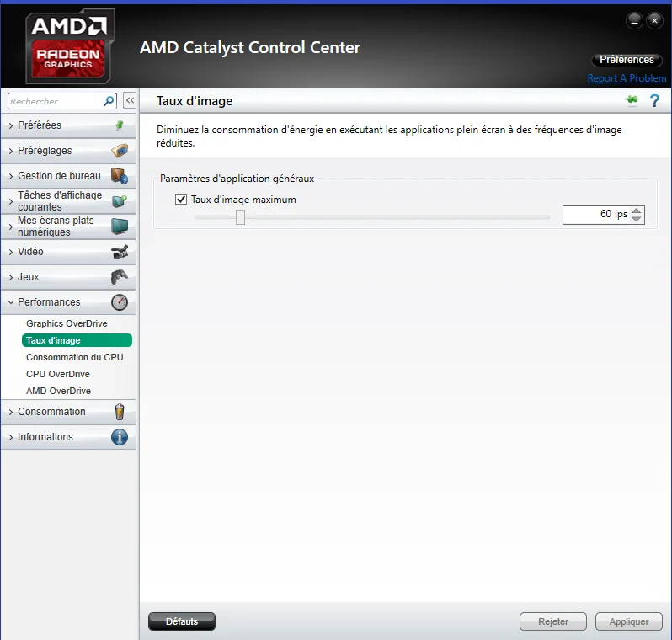Click the Informations blue info icon
Viewport: 672px width, 640px height.
click(120, 437)
